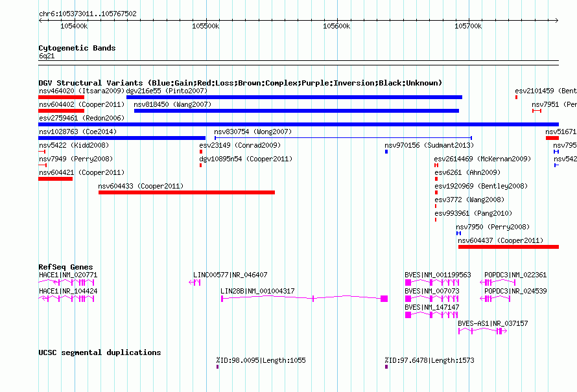This screenshot has height=392, width=577.
Task: Click the DGV Structural Variants track title
Action: (x=241, y=83)
